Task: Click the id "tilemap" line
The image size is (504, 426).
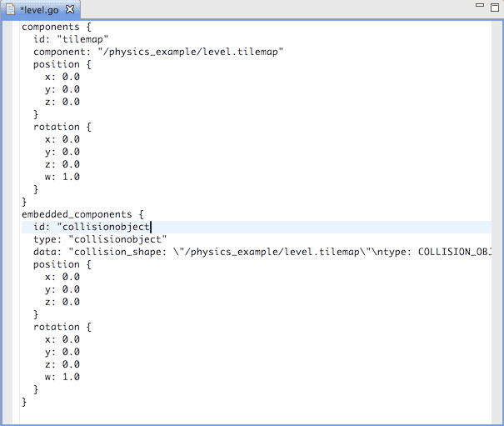Action: tap(71, 39)
